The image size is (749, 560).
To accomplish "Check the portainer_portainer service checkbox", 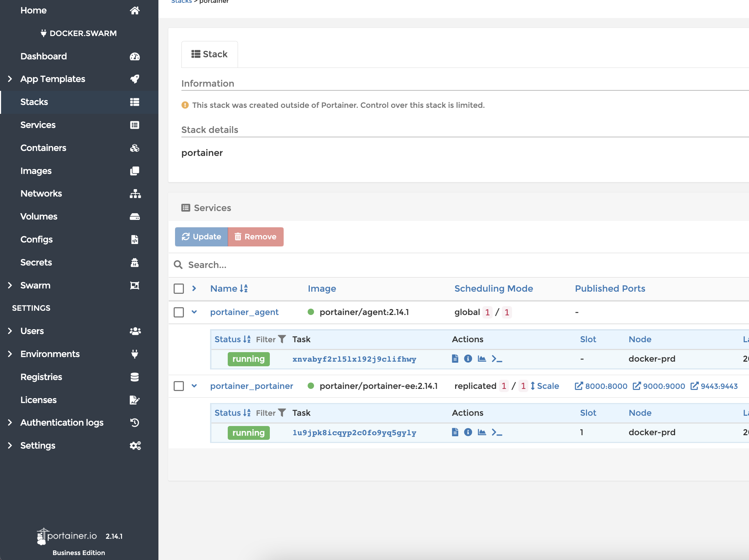I will (x=179, y=386).
